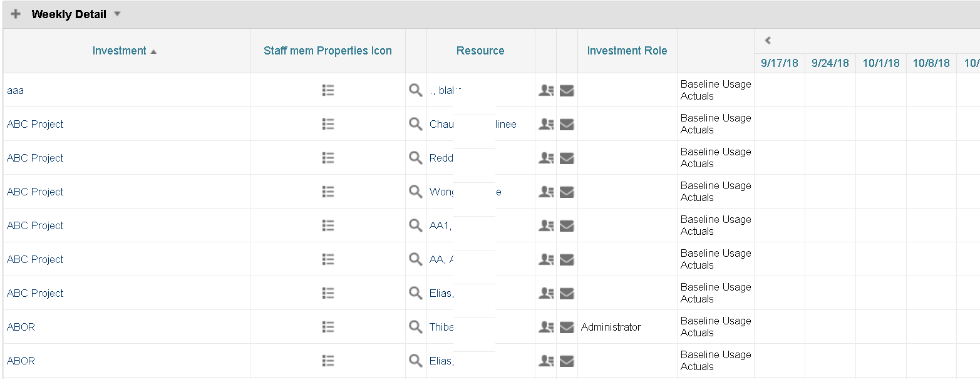Open the ABOR link in Administrator row

(21, 327)
